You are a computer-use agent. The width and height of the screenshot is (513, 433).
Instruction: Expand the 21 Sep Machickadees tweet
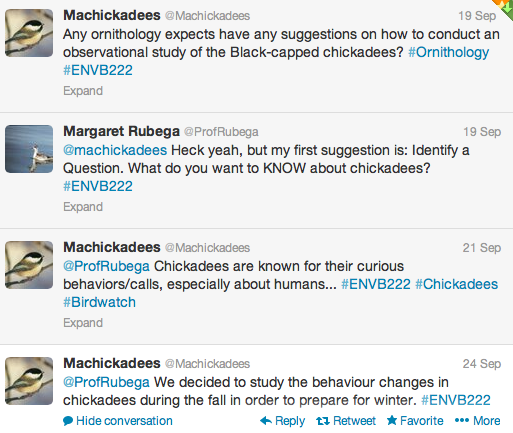83,323
